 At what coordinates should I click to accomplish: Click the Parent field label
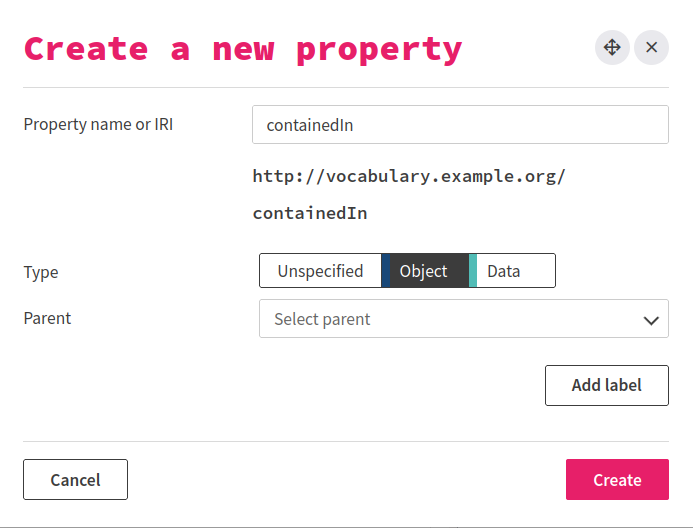(47, 318)
